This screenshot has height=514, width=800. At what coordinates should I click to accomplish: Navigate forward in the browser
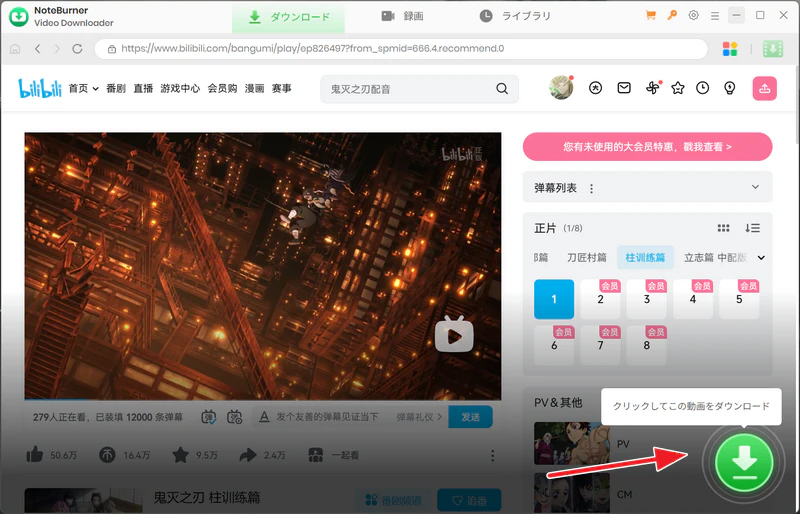(x=57, y=48)
